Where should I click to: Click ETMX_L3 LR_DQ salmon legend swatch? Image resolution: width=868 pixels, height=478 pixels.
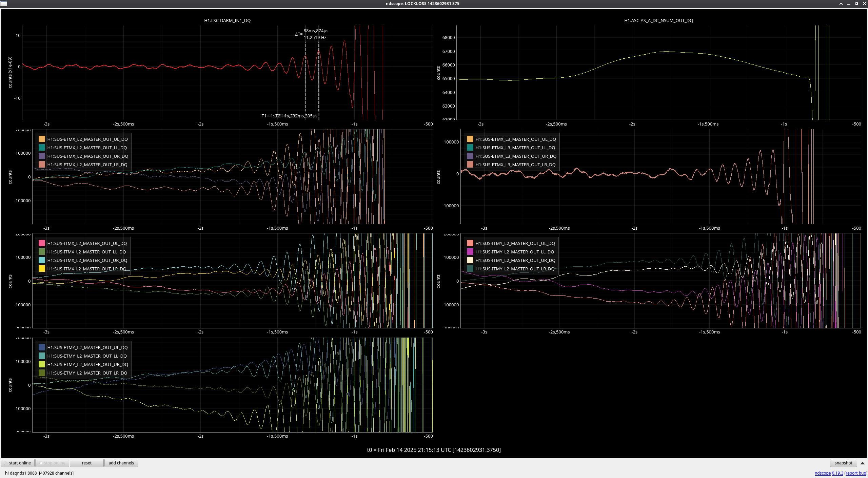tap(470, 165)
